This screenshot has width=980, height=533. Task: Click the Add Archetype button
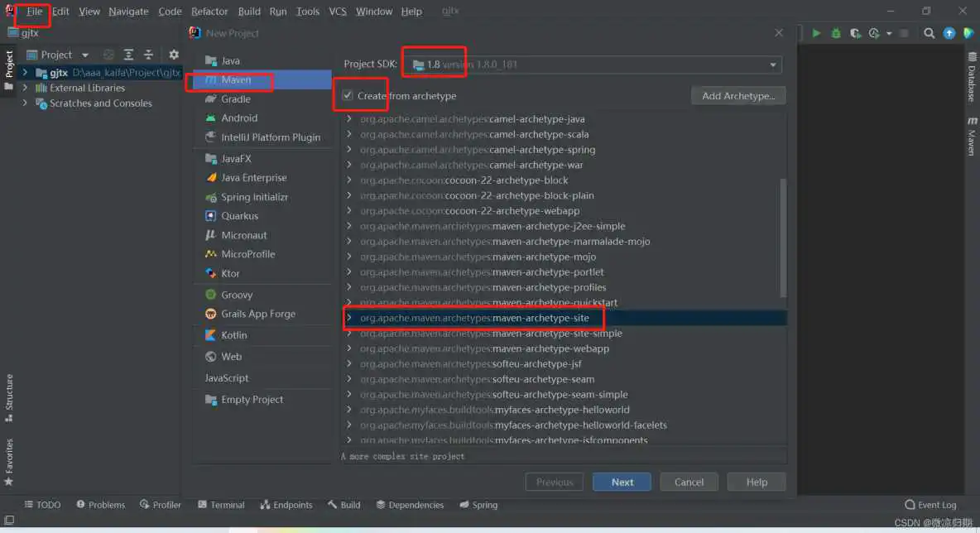click(737, 96)
